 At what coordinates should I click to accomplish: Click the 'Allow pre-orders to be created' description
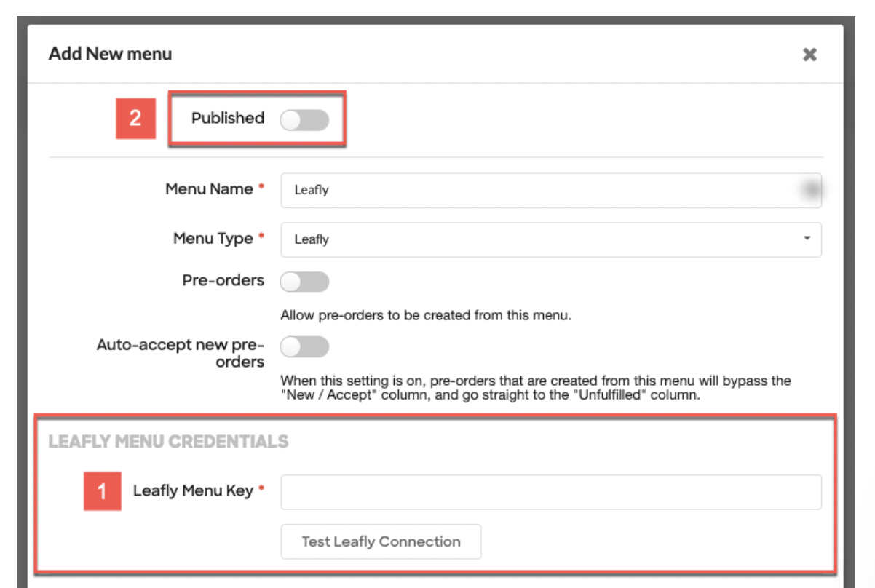(425, 316)
